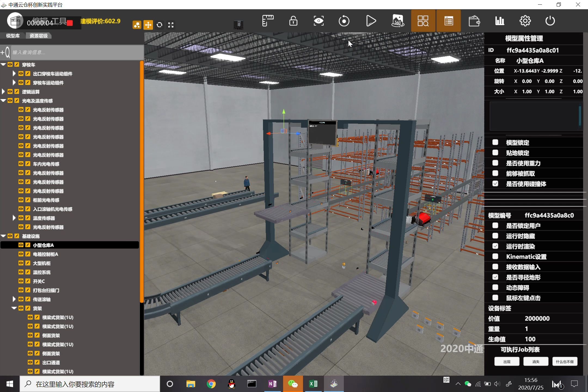Open the bar chart statistics icon
The height and width of the screenshot is (392, 588).
pos(500,21)
